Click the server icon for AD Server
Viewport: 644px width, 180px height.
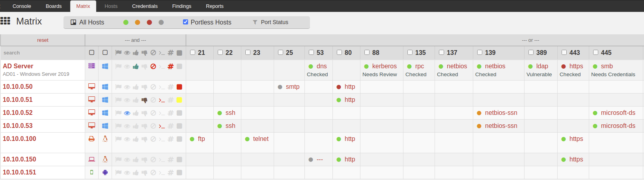click(x=91, y=66)
